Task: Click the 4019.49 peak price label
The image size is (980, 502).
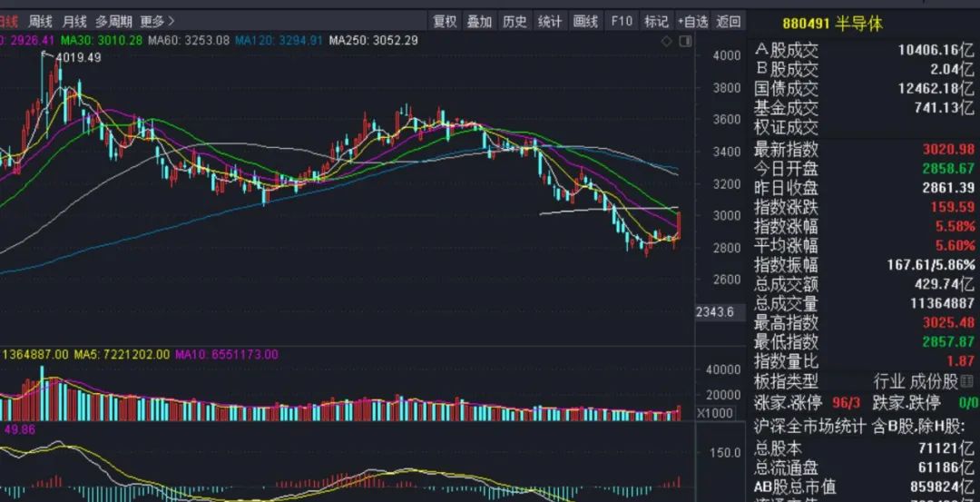Action: (x=78, y=57)
